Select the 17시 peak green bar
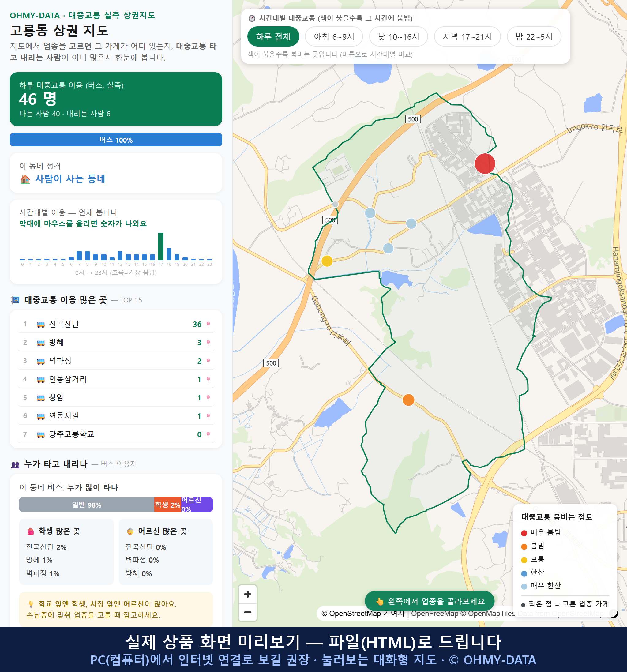This screenshot has width=627, height=672. pyautogui.click(x=160, y=246)
